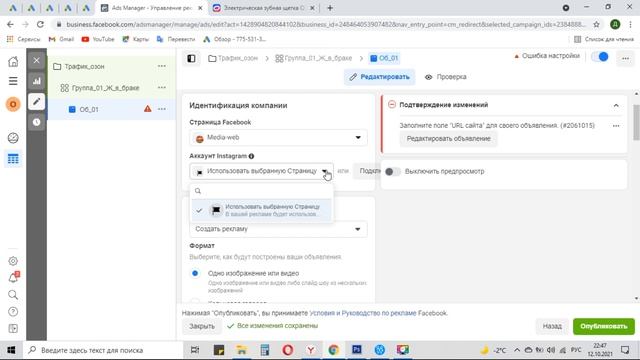Click the search magnifier in left sidebar

13,295
